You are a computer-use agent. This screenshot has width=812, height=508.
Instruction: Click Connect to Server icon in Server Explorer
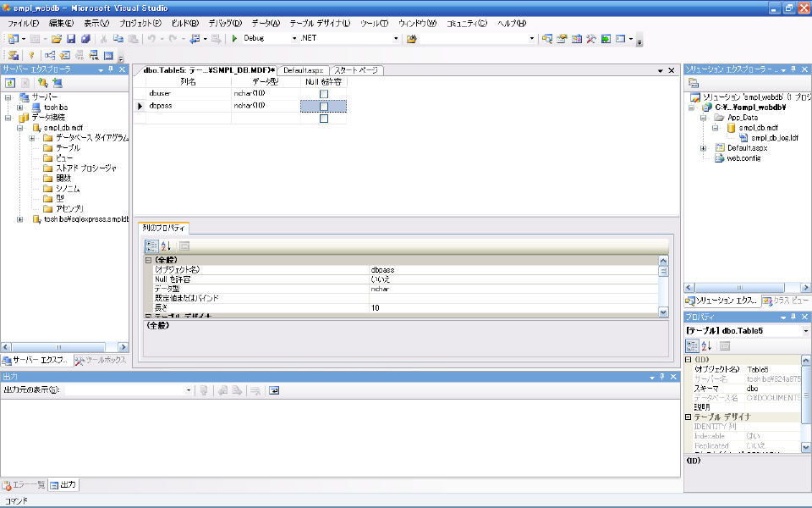tap(58, 83)
